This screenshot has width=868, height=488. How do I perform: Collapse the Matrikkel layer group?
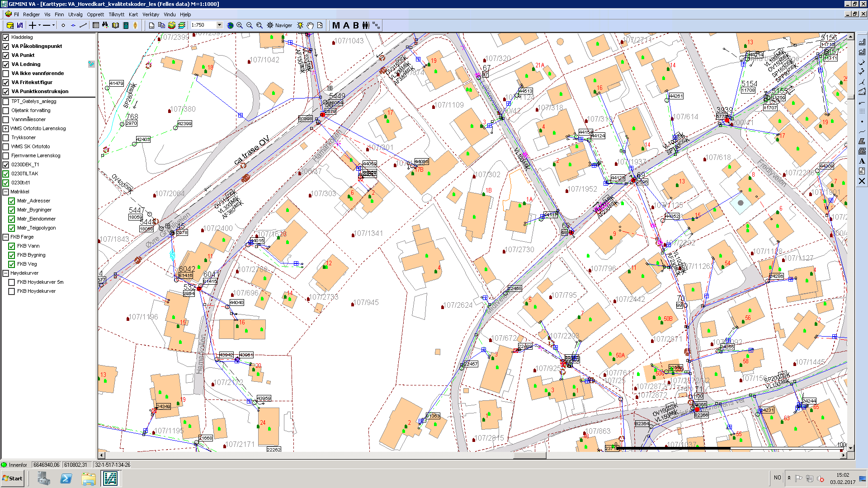coord(5,192)
